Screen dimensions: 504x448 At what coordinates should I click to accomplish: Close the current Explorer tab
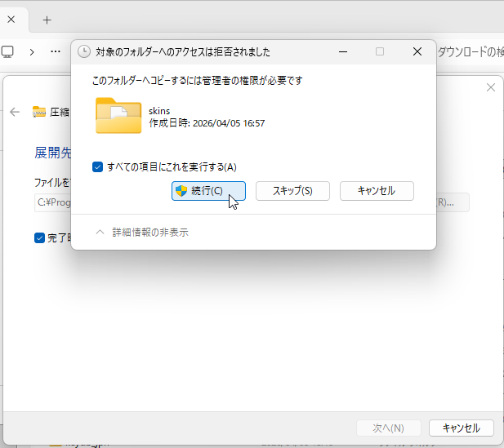pos(11,20)
